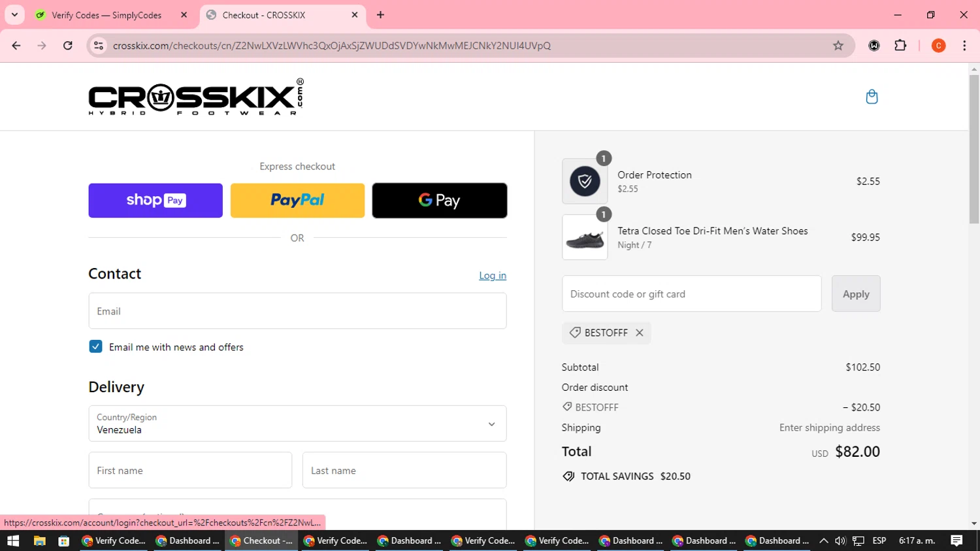Viewport: 980px width, 551px height.
Task: Click the ESP language indicator
Action: [x=879, y=541]
